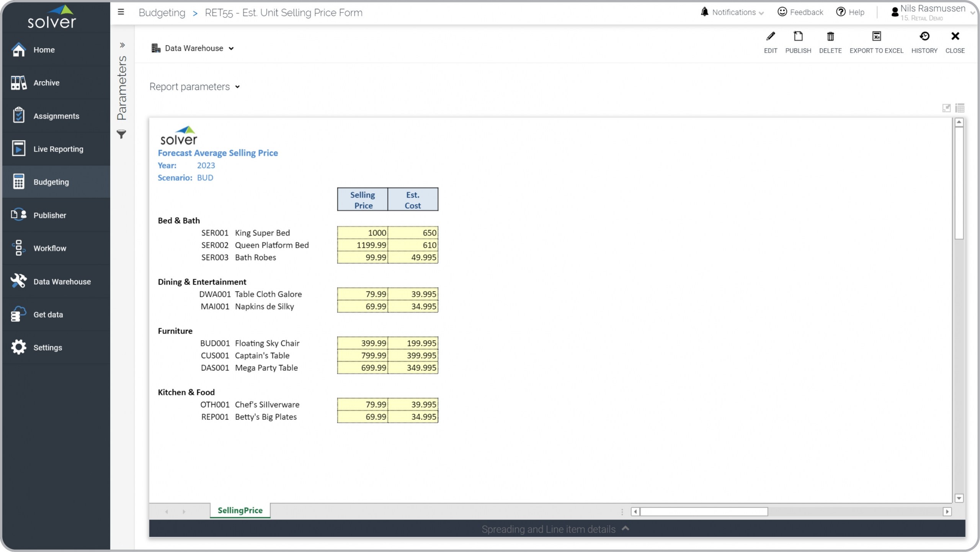Screen dimensions: 980x552
Task: Go to Workflow in sidebar
Action: coord(49,248)
